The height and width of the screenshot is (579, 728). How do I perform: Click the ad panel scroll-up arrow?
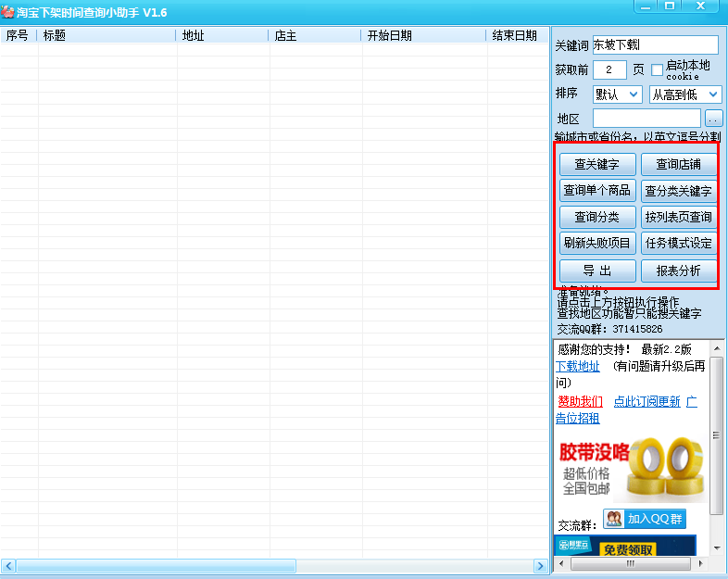click(x=716, y=348)
